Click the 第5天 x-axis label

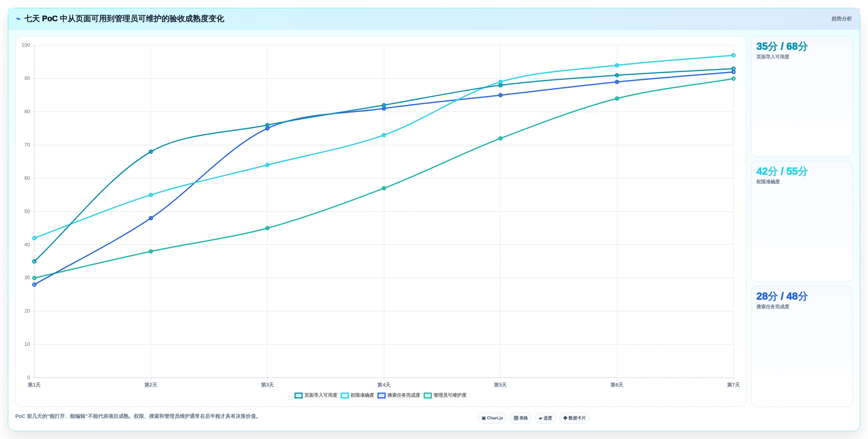coord(500,385)
